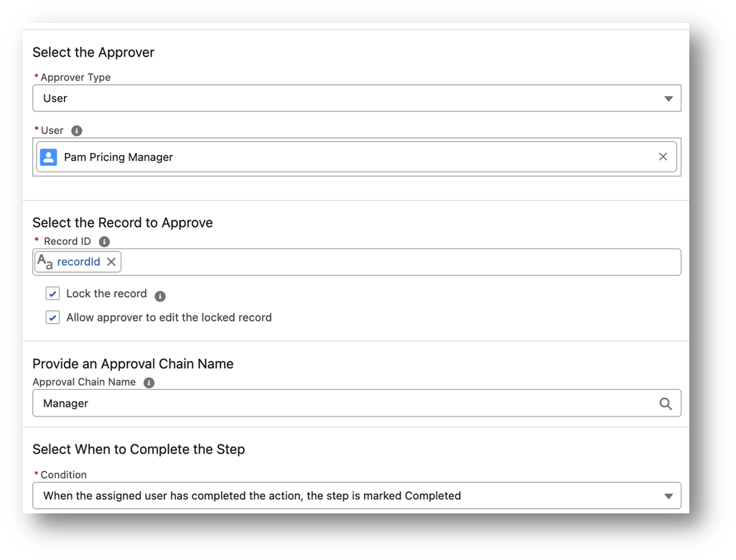Click the info icon next to User label
Image resolution: width=736 pixels, height=560 pixels.
tap(77, 131)
